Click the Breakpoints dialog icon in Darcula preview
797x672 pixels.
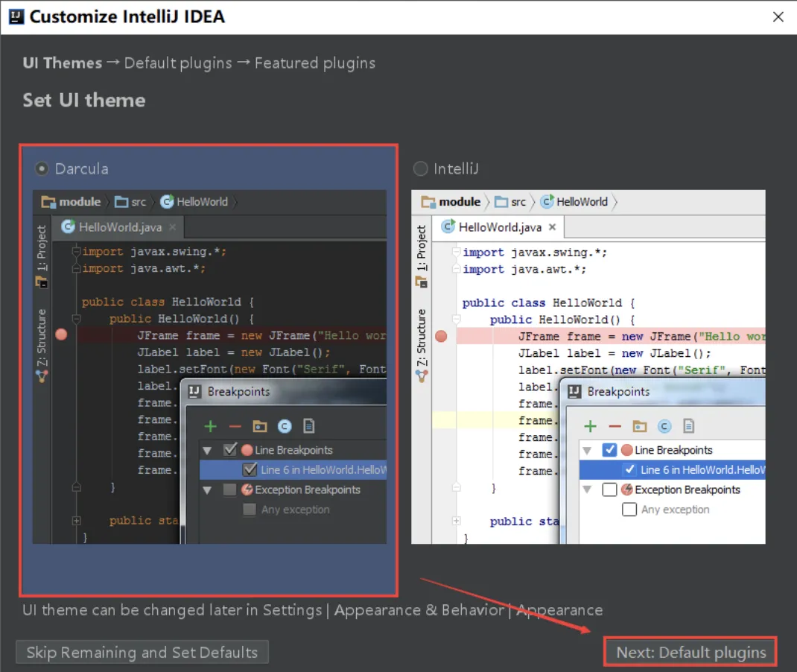pos(194,391)
